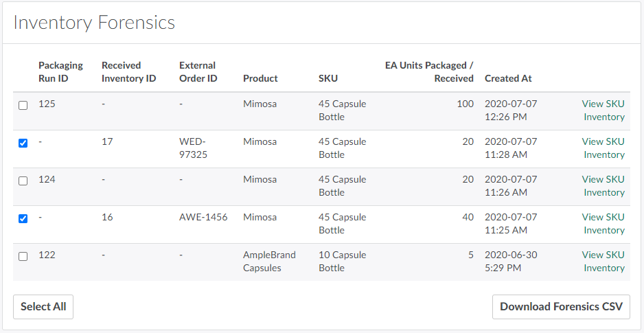The width and height of the screenshot is (644, 333).
Task: Click Download Forensics CSV button
Action: (x=560, y=307)
